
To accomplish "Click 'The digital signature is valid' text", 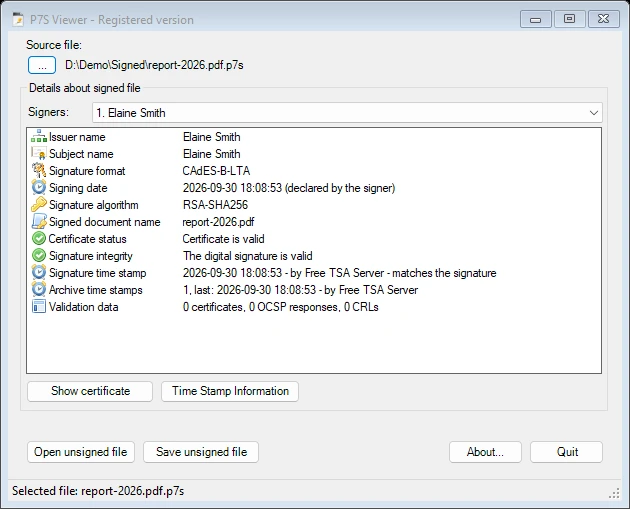I will tap(248, 256).
